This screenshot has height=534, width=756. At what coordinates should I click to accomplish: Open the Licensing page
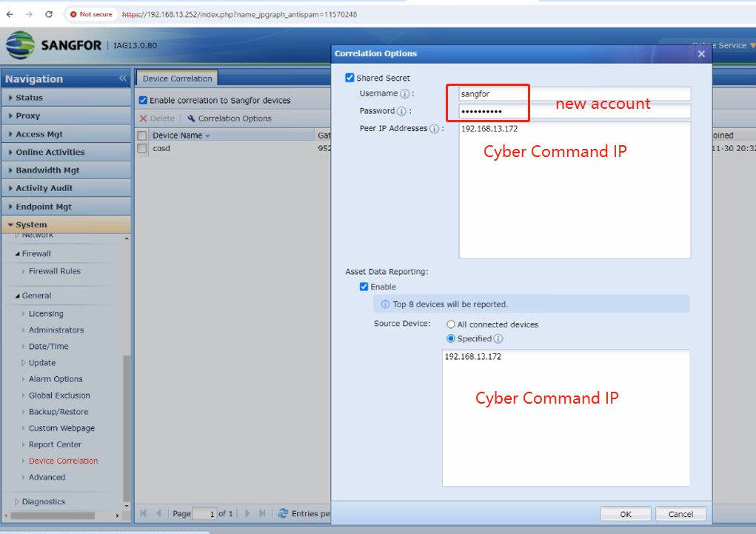point(46,313)
